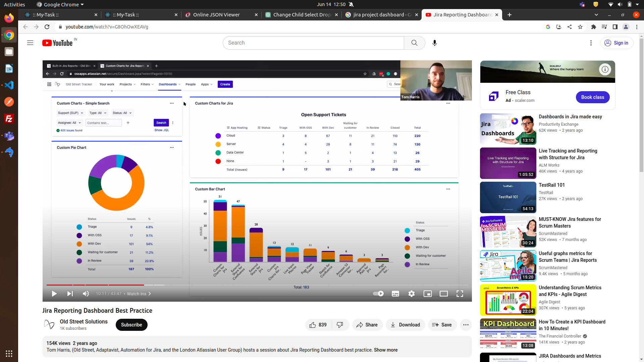
Task: Open YouTube settings three-dot menu
Action: [591, 43]
